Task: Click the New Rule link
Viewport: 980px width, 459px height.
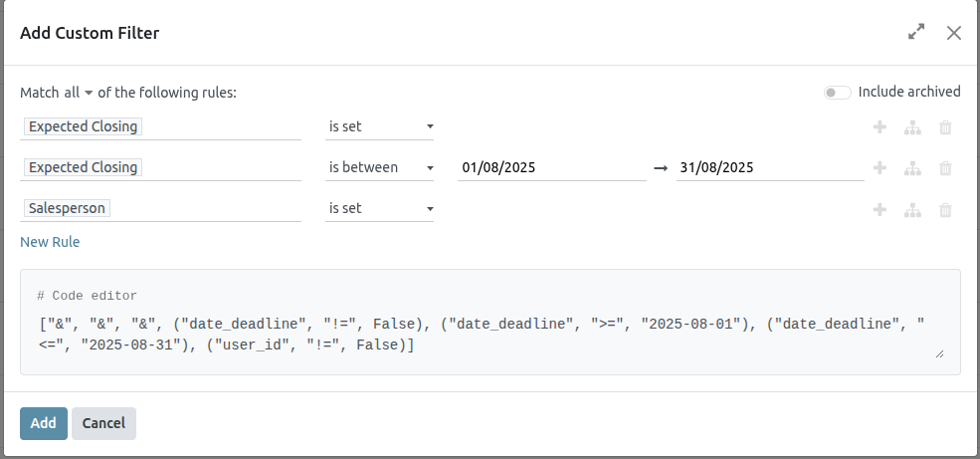Action: tap(50, 242)
